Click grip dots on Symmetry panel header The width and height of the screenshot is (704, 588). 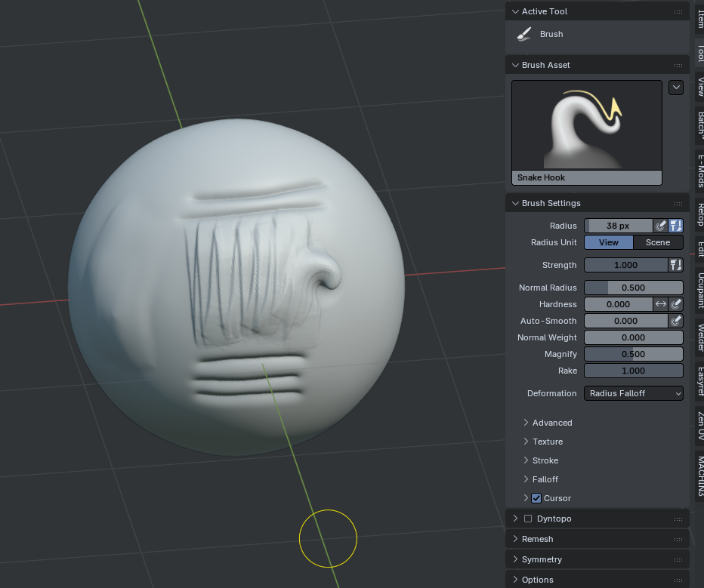pyautogui.click(x=678, y=560)
